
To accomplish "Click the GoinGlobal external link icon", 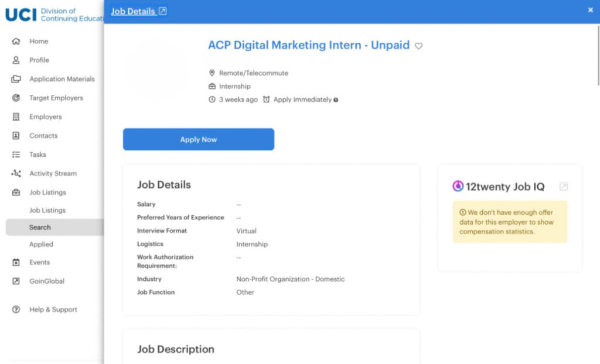I will coord(16,281).
